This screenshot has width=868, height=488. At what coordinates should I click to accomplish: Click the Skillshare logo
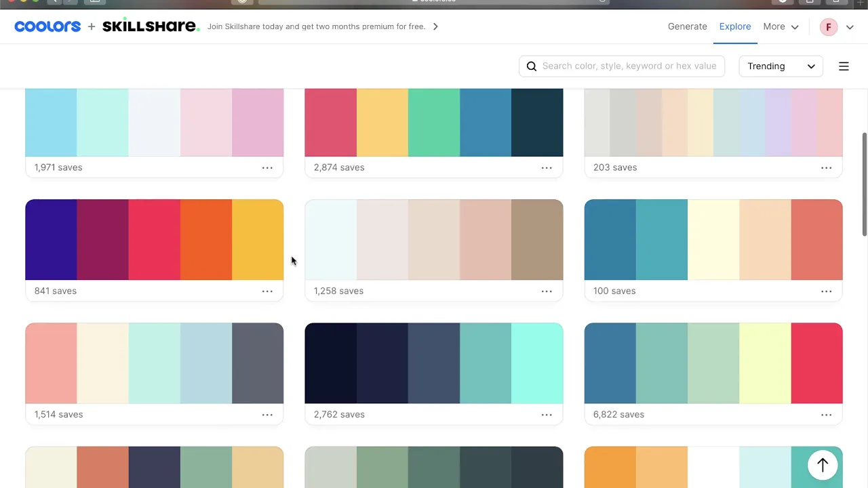(x=151, y=26)
